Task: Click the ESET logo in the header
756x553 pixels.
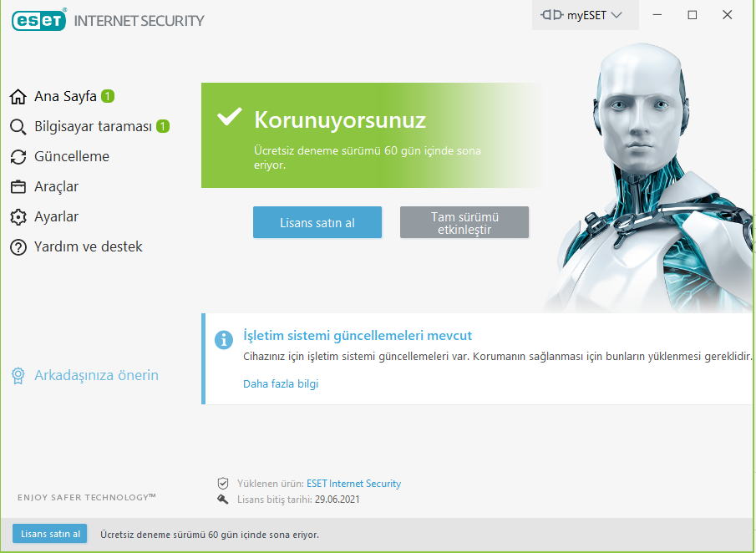Action: click(x=39, y=20)
